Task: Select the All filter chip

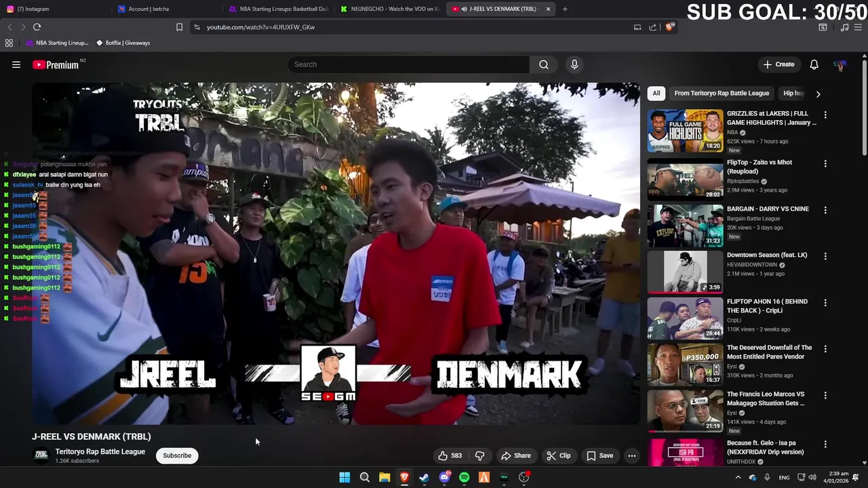Action: 656,94
